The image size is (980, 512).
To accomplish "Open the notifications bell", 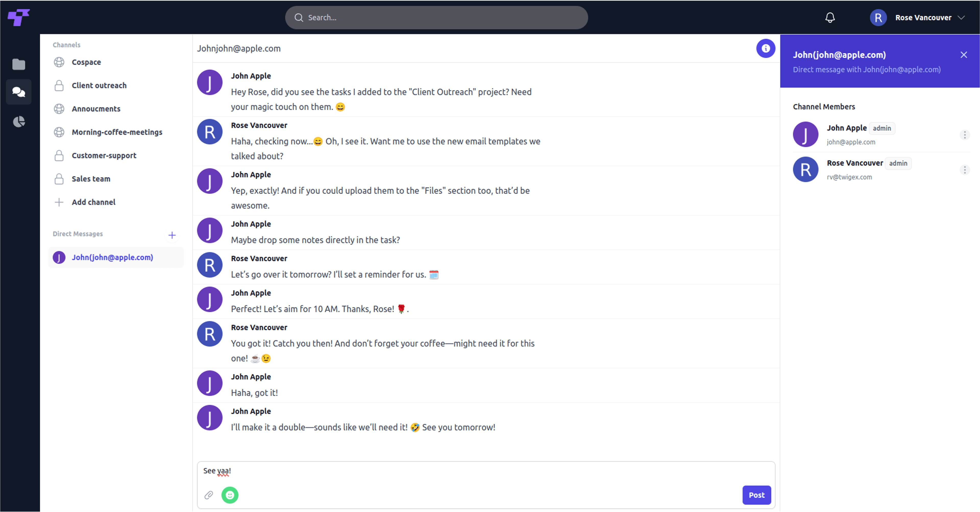I will tap(830, 18).
